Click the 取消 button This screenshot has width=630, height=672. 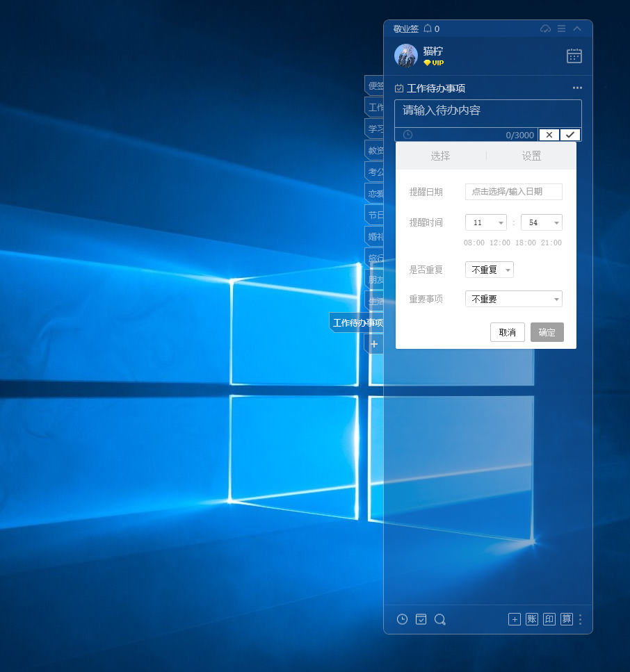507,332
